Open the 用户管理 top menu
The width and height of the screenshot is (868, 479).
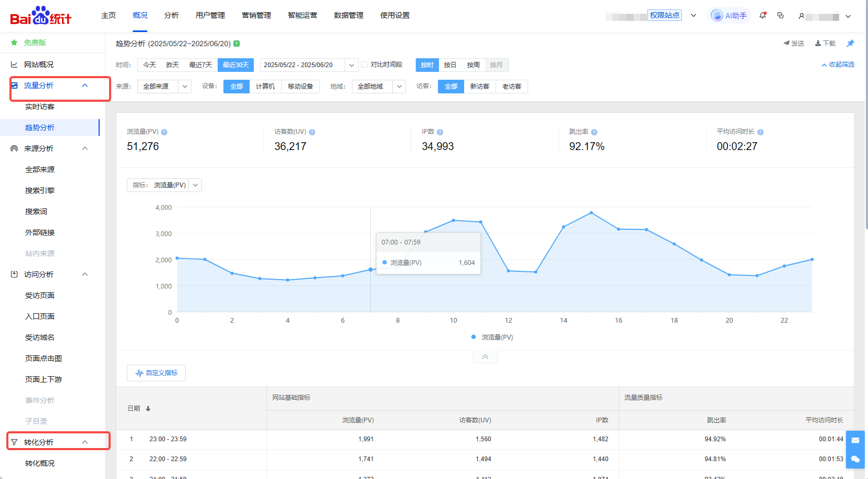pos(210,16)
